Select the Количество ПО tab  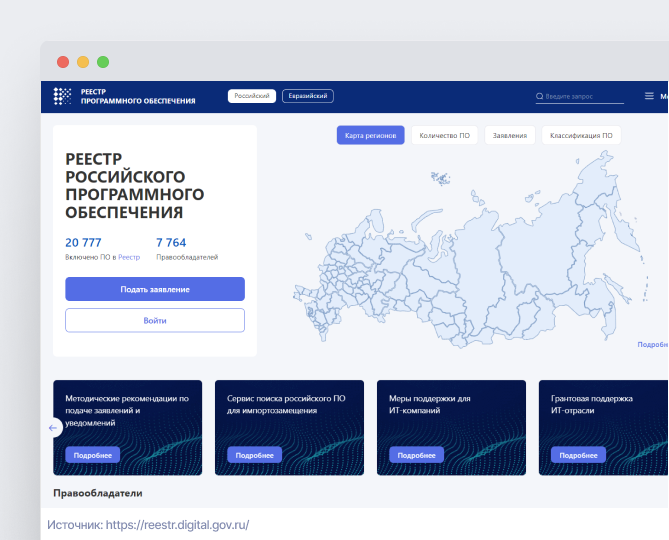click(x=444, y=135)
